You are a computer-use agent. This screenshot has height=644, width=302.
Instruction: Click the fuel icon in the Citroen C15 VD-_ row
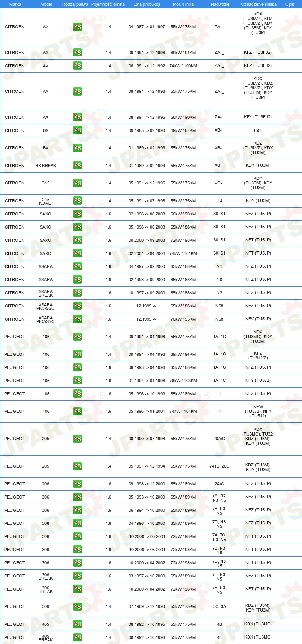(x=78, y=183)
